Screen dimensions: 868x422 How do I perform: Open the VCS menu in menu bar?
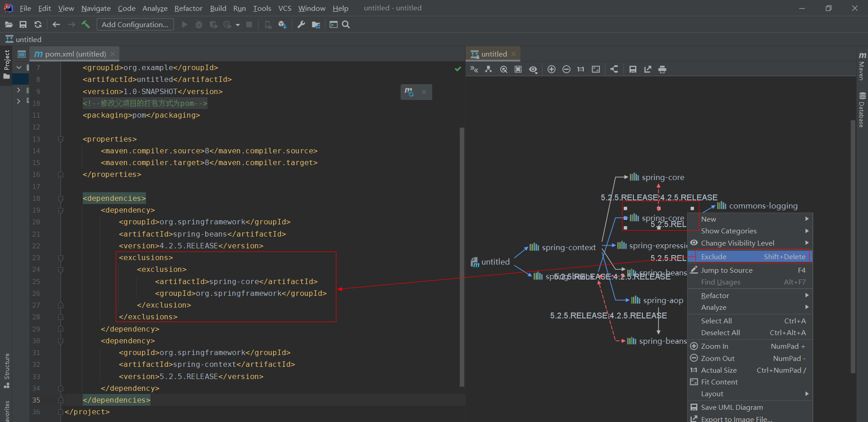click(x=285, y=8)
